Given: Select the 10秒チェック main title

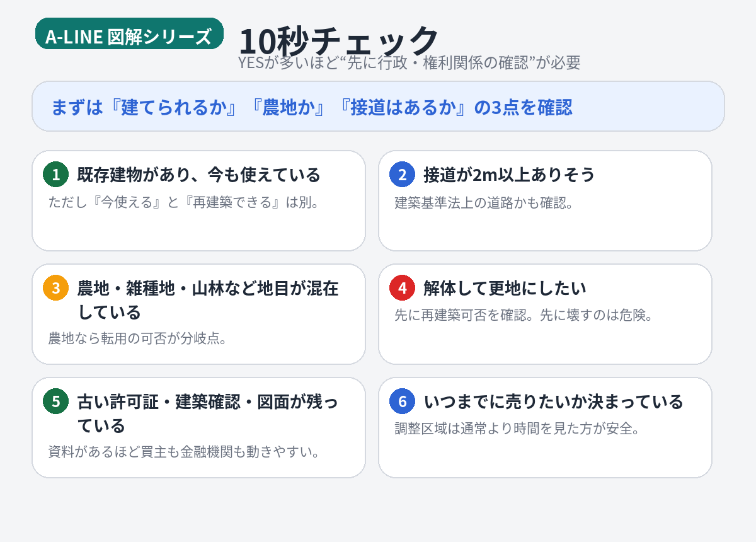Looking at the screenshot, I should point(338,40).
